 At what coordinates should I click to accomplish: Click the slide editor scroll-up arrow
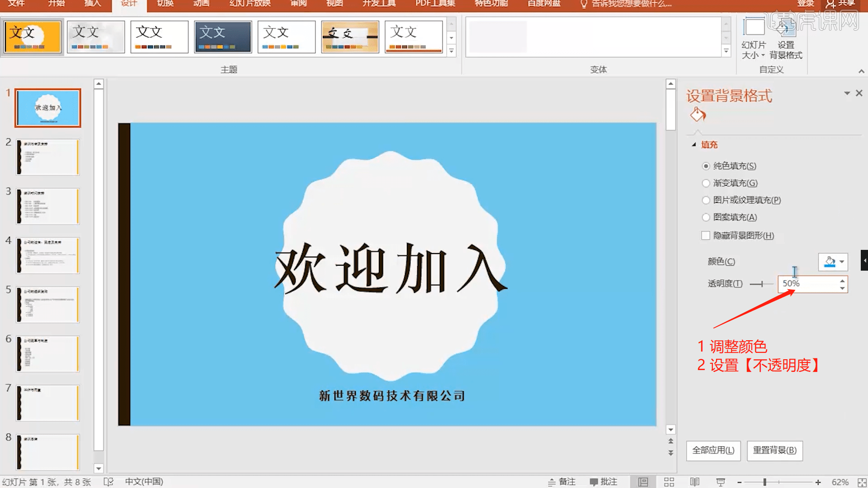pos(671,84)
